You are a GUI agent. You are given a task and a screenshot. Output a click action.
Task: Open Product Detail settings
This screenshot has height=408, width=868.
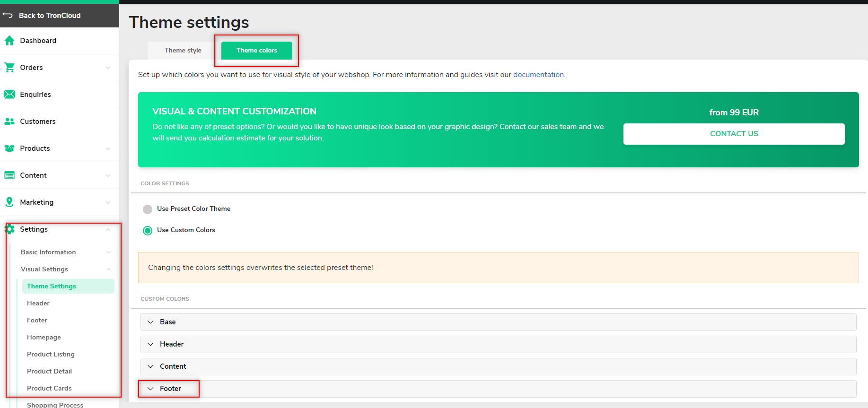click(49, 372)
